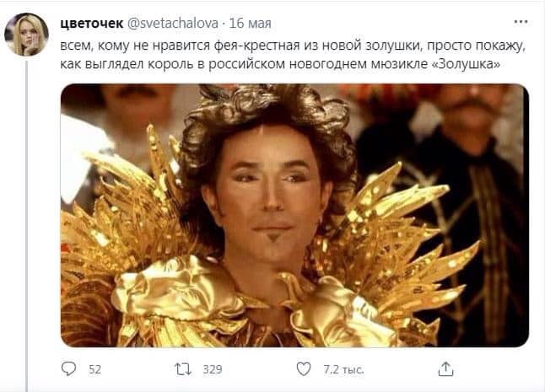Open the three-dot more options menu
This screenshot has height=392, width=545.
(x=521, y=22)
